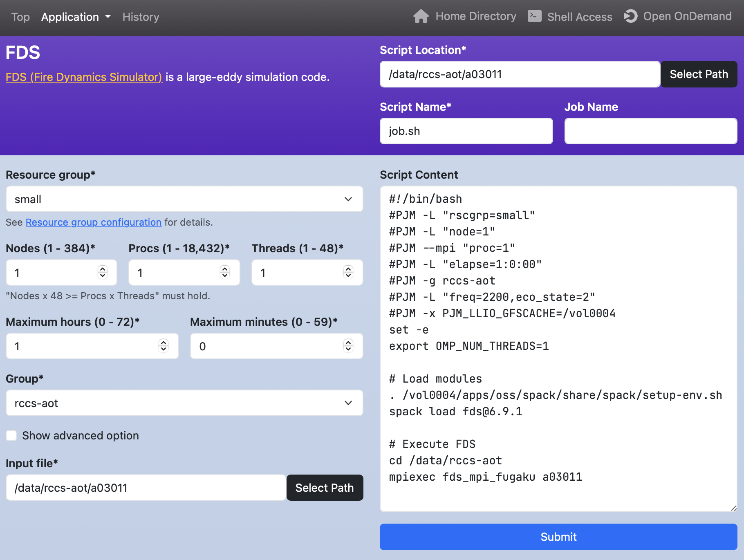Click the Maximum minutes field
This screenshot has width=744, height=560.
pyautogui.click(x=277, y=346)
